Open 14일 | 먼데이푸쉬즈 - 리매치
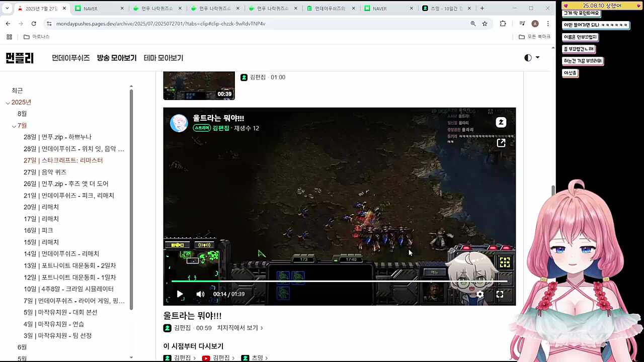Screen dimensions: 644x362 pyautogui.click(x=61, y=253)
